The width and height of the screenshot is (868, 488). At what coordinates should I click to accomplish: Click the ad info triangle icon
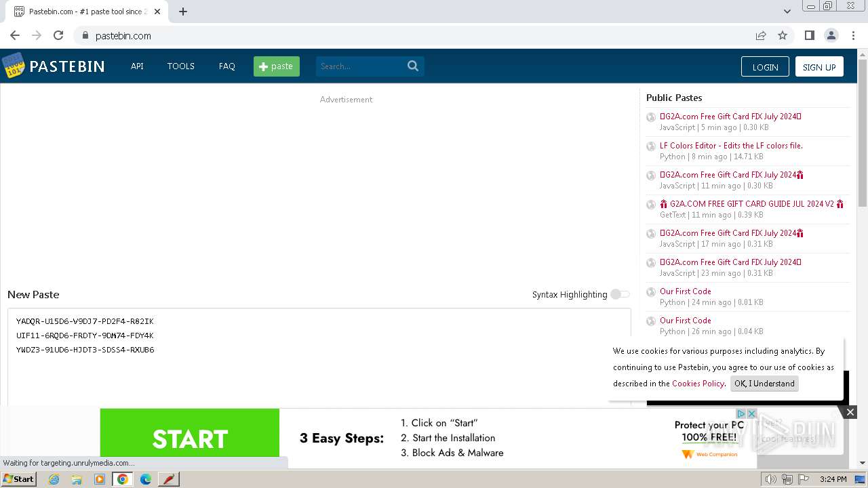[741, 413]
